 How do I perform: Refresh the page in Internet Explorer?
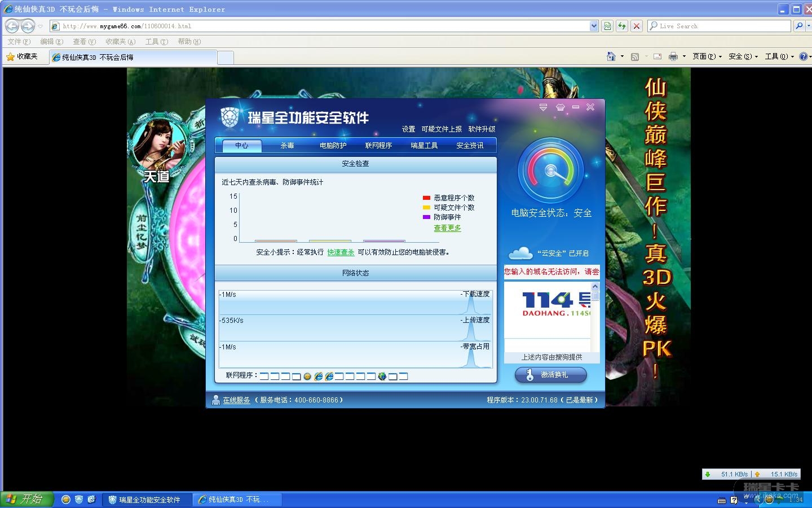[x=622, y=26]
